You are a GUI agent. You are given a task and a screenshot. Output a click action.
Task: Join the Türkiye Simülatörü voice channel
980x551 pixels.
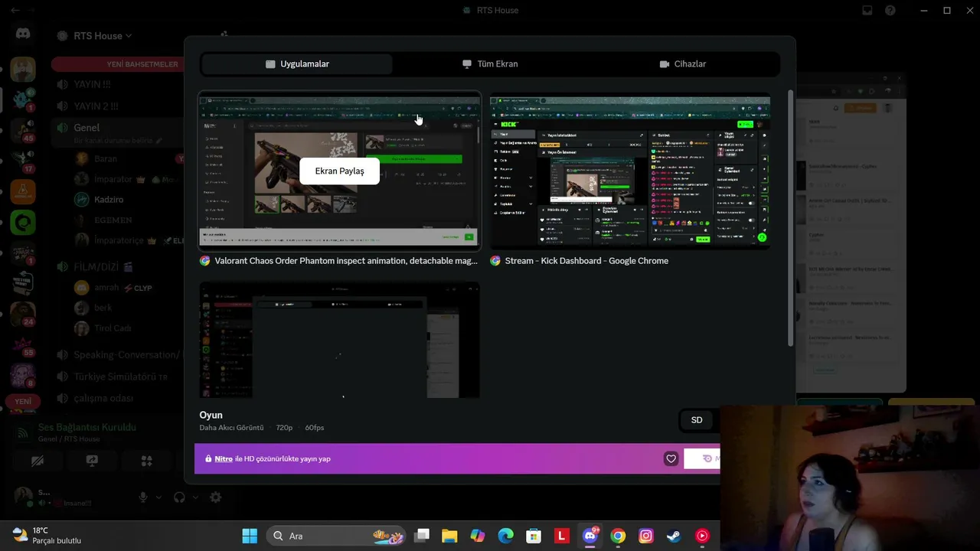(120, 377)
